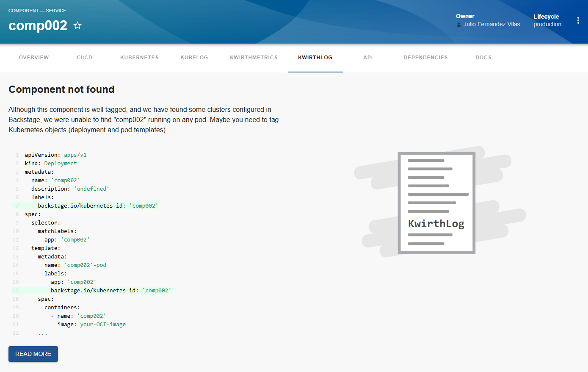Click the 'containers:' code line
This screenshot has height=372, width=588.
pos(62,308)
